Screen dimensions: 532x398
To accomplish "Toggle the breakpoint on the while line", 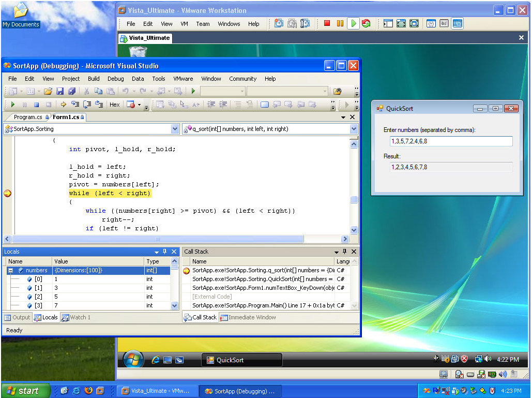I will 7,193.
